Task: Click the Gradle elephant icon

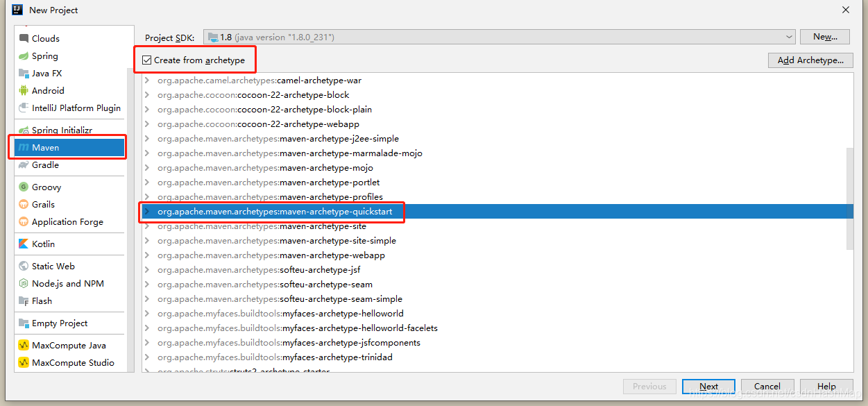Action: (24, 165)
